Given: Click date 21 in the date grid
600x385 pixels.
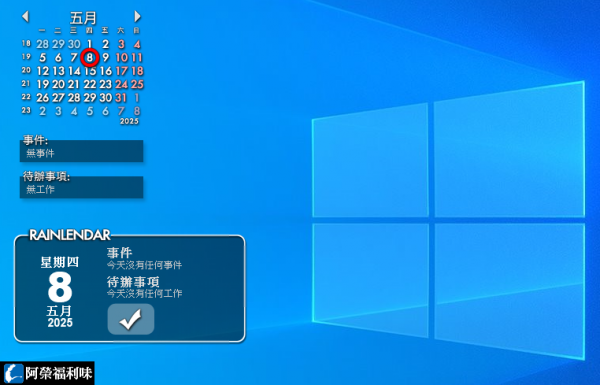Looking at the screenshot, I should [x=74, y=85].
